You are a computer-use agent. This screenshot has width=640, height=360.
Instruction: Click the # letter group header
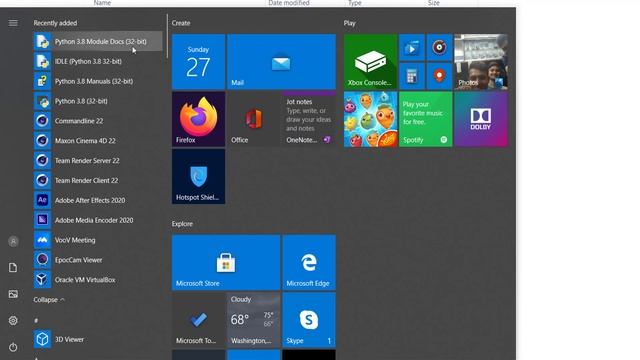[x=36, y=320]
